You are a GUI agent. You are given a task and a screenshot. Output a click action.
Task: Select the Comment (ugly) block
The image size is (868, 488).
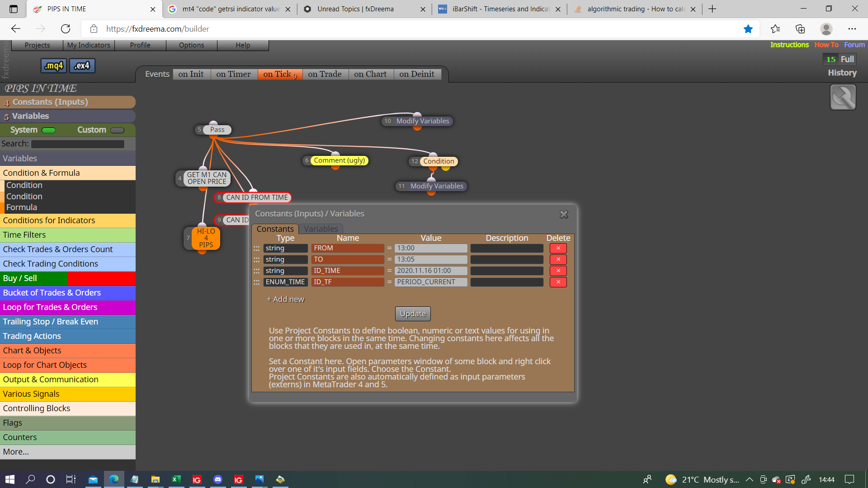[339, 160]
